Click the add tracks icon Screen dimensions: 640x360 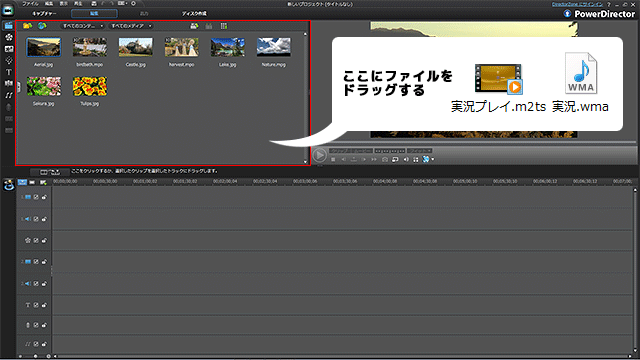click(x=43, y=182)
